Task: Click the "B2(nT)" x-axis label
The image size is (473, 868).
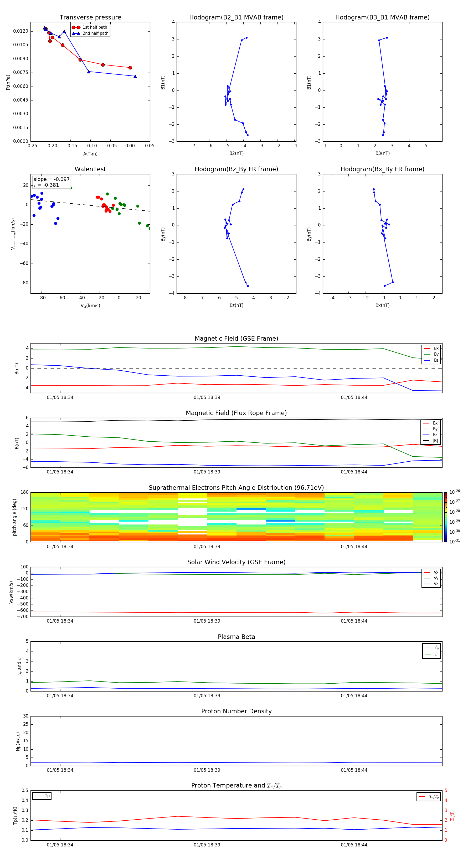Action: click(x=236, y=153)
